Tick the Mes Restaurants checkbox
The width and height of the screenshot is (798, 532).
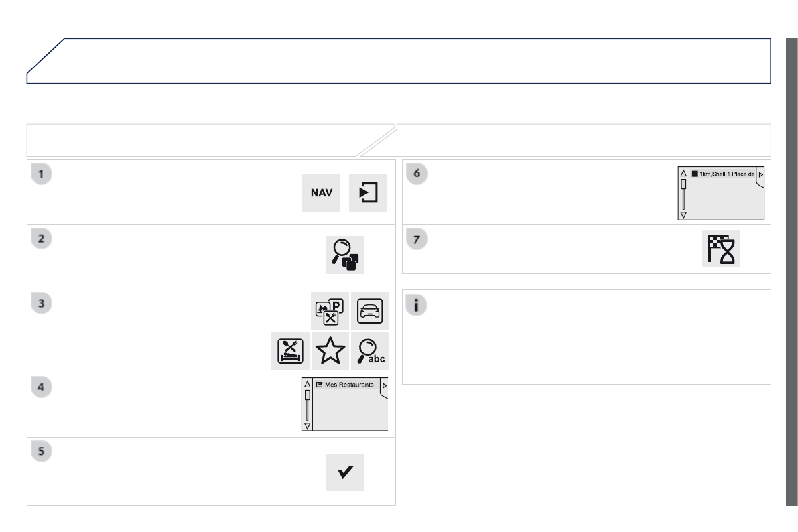[x=320, y=385]
